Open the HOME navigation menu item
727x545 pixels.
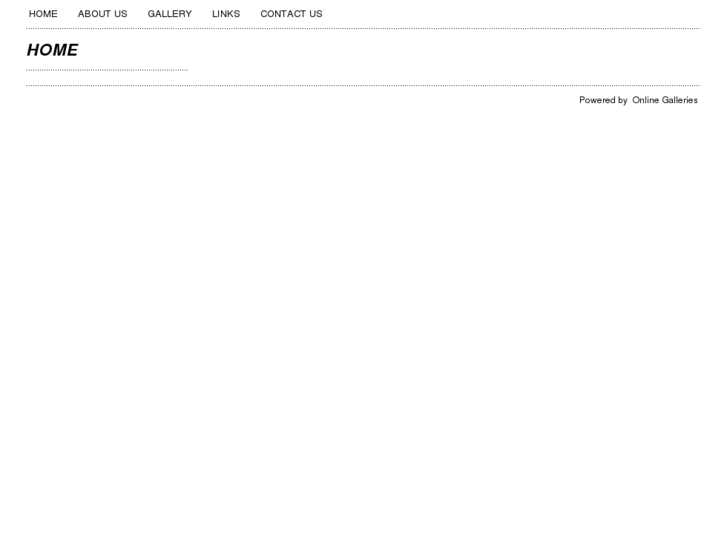(43, 14)
